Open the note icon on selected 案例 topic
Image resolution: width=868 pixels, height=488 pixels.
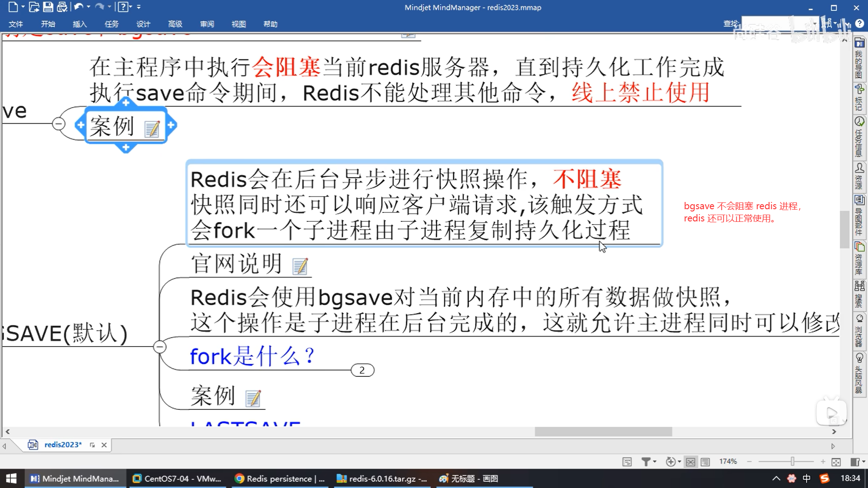tap(152, 129)
